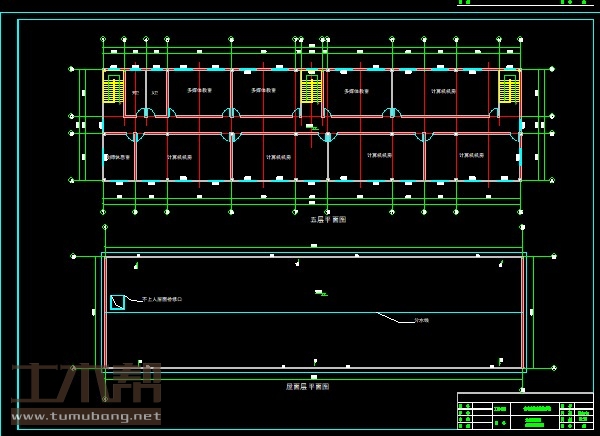The image size is (600, 436).
Task: Click the top-right 计算机机房 room label
Action: point(444,91)
